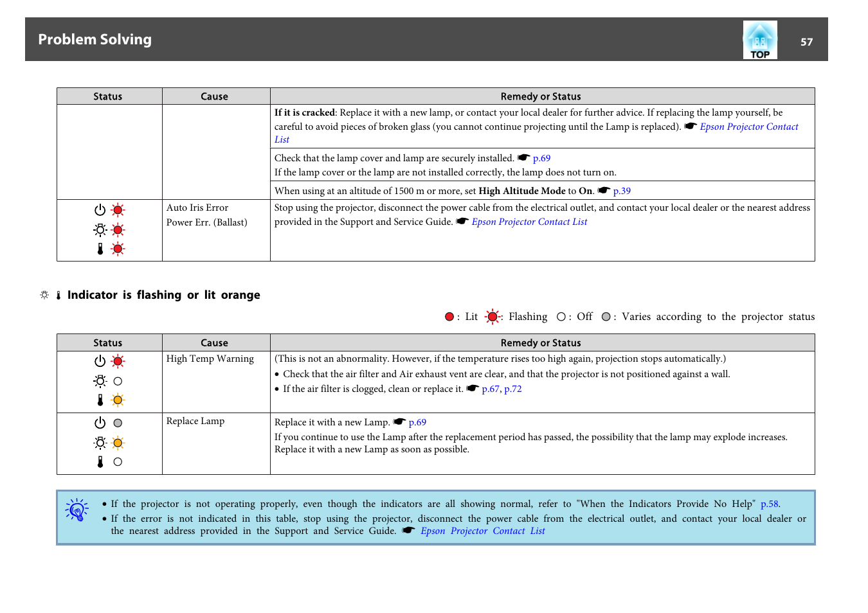The image size is (868, 613).
Task: Click the Cause header of lower table
Action: tap(214, 343)
